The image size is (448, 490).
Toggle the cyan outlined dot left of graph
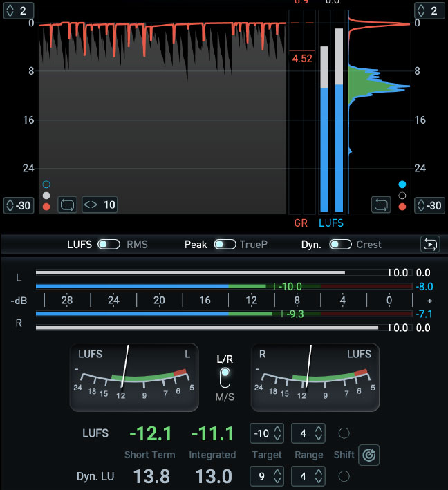pos(46,185)
